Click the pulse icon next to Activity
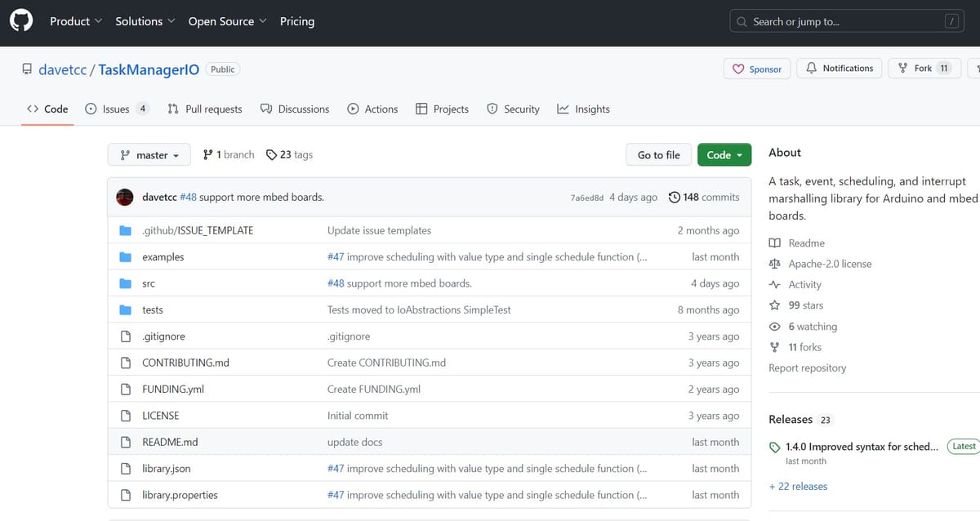This screenshot has width=980, height=521. (775, 285)
